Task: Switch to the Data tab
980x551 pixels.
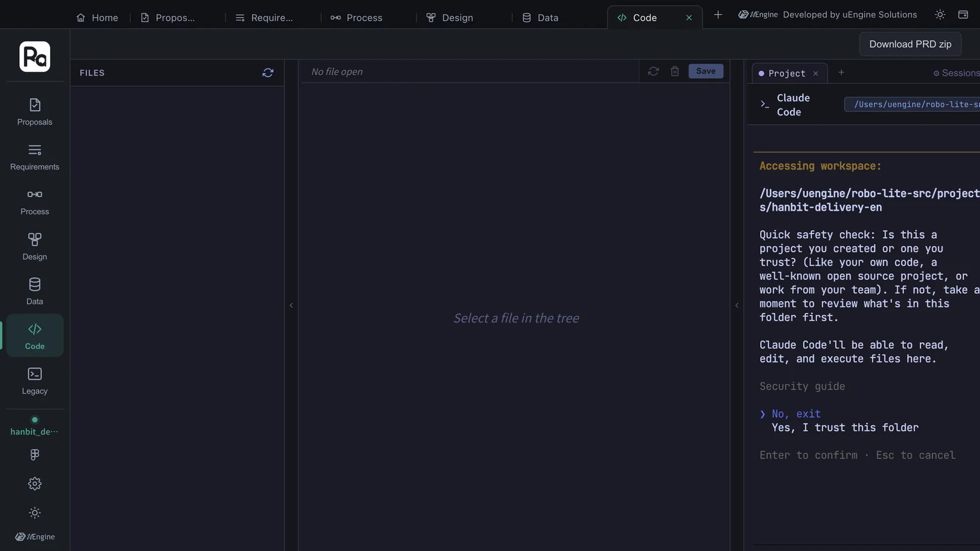Action: [x=541, y=18]
